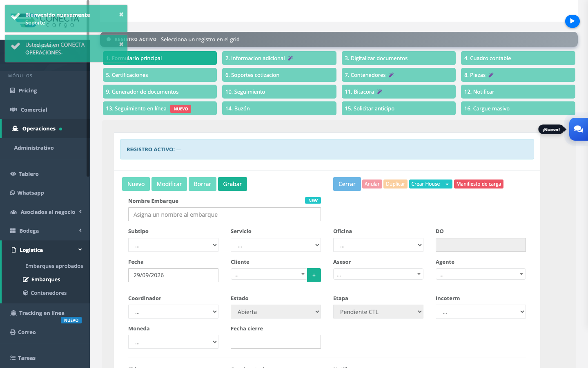
Task: Click the Nombre Embarque input field
Action: [225, 214]
